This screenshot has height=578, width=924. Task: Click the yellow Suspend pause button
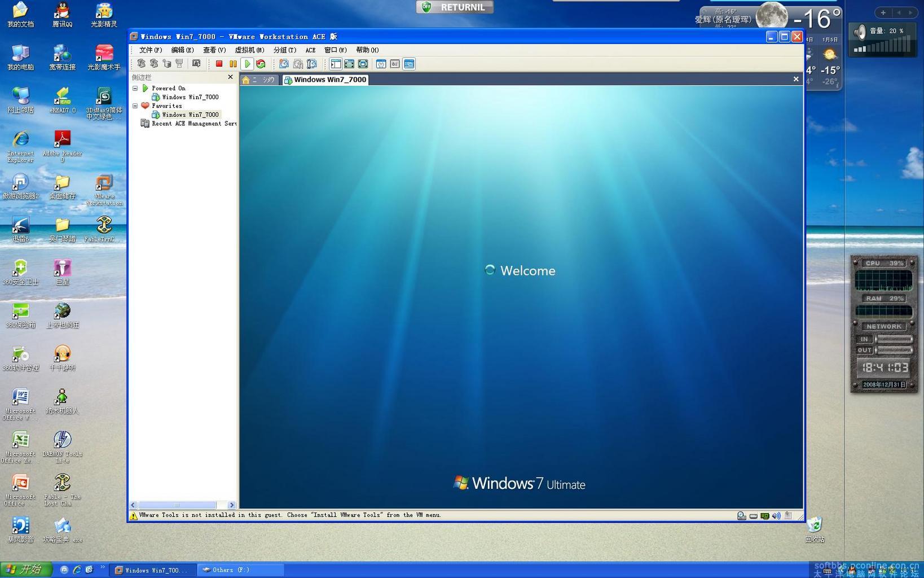pyautogui.click(x=233, y=64)
